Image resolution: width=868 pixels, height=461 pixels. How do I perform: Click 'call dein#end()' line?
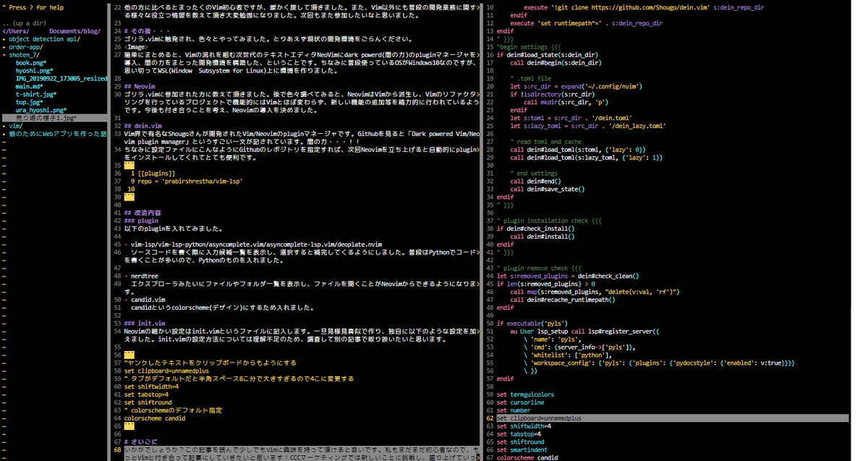536,181
